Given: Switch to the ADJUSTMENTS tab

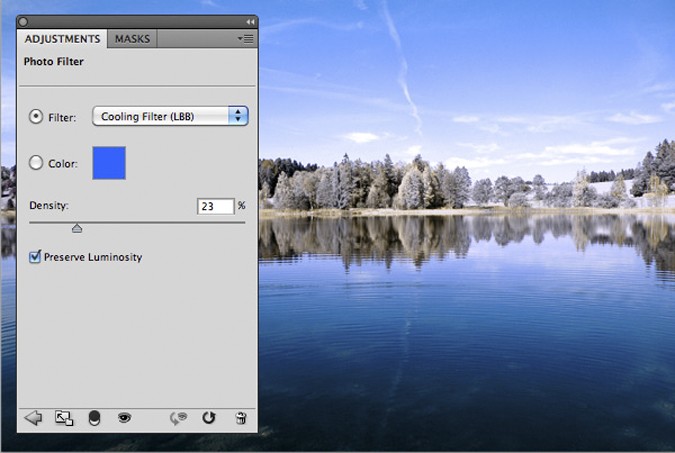Looking at the screenshot, I should (x=62, y=39).
